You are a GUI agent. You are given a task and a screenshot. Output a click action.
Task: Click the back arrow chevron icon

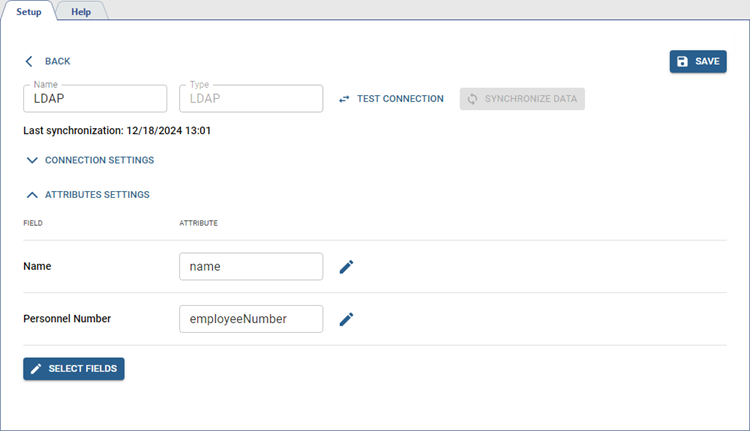coord(29,61)
